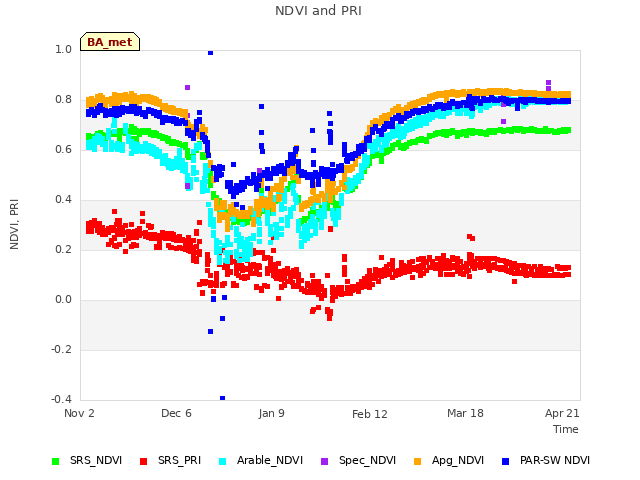Click the red SRS_PRI legend swatch

(143, 461)
